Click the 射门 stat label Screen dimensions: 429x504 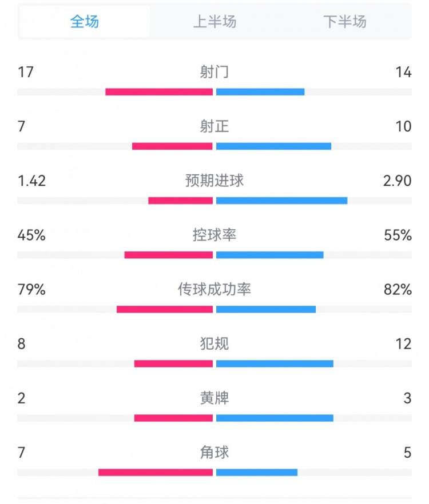(214, 72)
